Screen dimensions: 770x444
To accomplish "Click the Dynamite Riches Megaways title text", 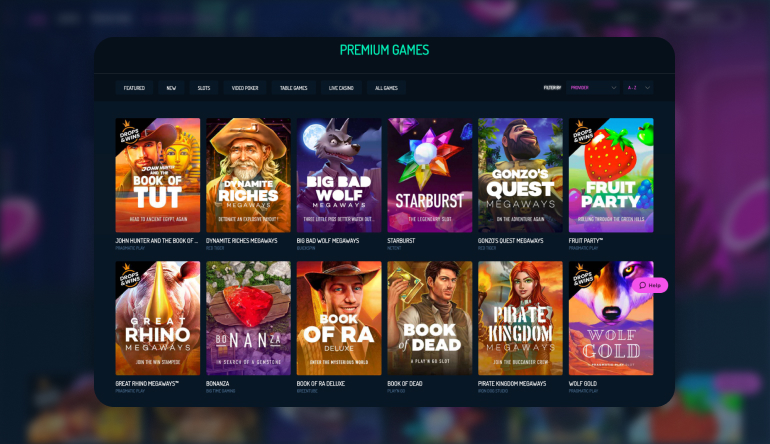I will coord(242,241).
